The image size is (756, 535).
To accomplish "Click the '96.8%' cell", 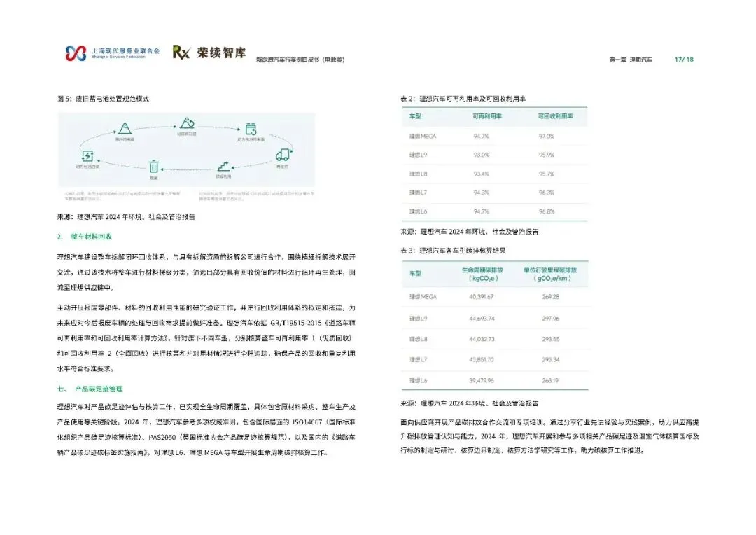I will click(546, 211).
